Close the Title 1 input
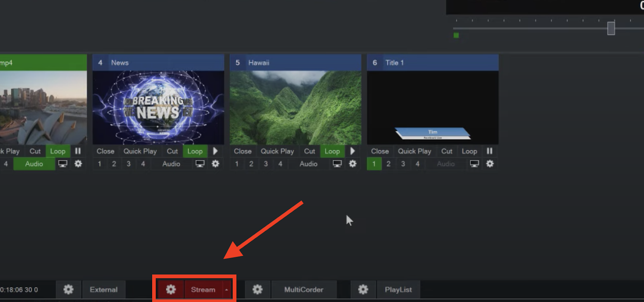Screen dimensions: 644x302 tap(380, 151)
